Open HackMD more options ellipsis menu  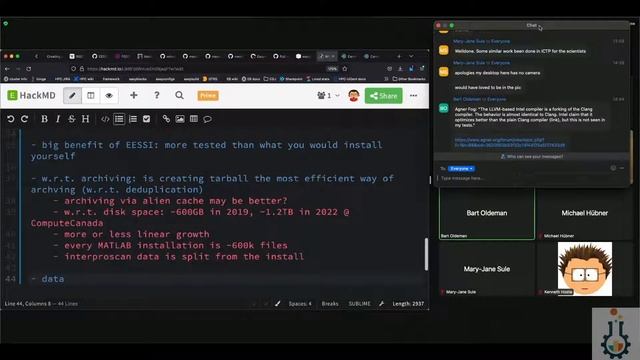(x=413, y=96)
